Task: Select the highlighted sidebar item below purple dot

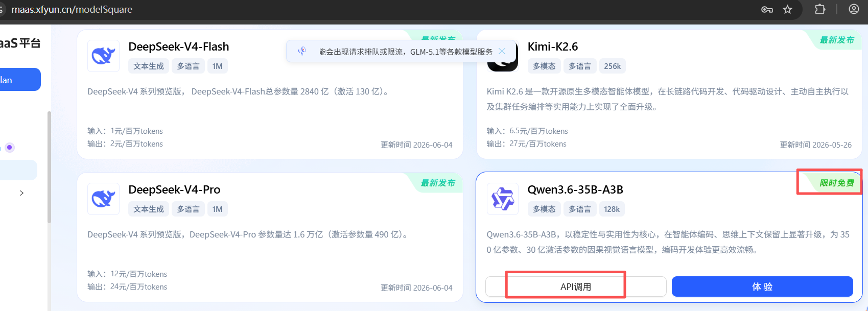Action: pyautogui.click(x=18, y=170)
